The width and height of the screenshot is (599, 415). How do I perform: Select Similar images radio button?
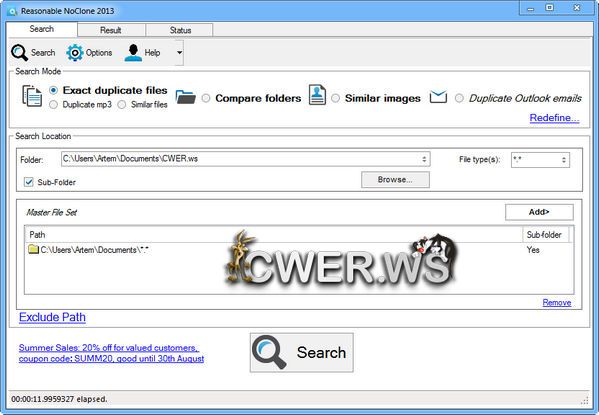[335, 98]
